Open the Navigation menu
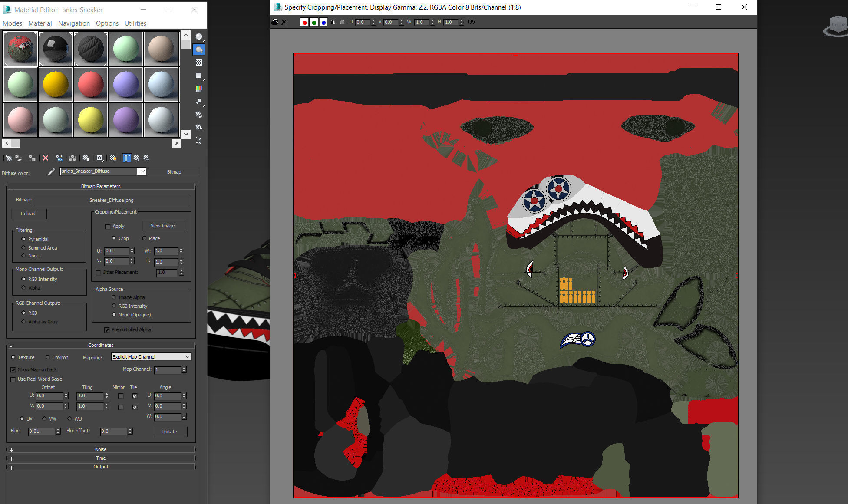Image resolution: width=848 pixels, height=504 pixels. pos(74,23)
